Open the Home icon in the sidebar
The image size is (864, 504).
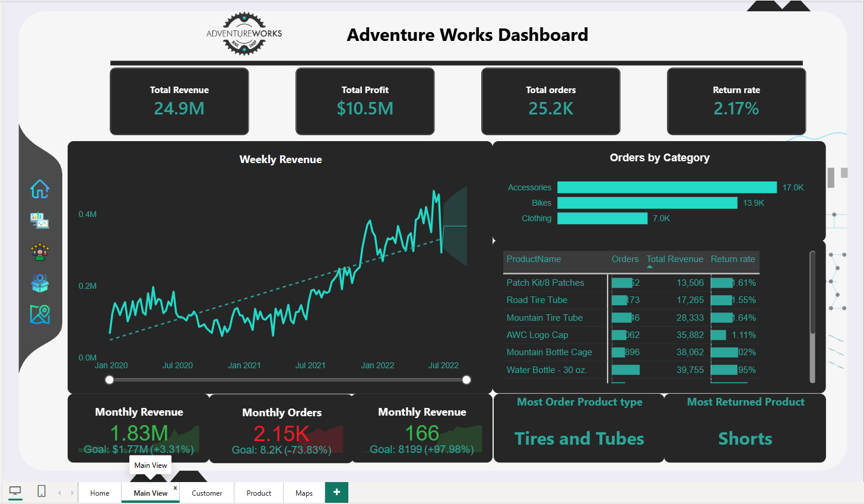coord(40,189)
